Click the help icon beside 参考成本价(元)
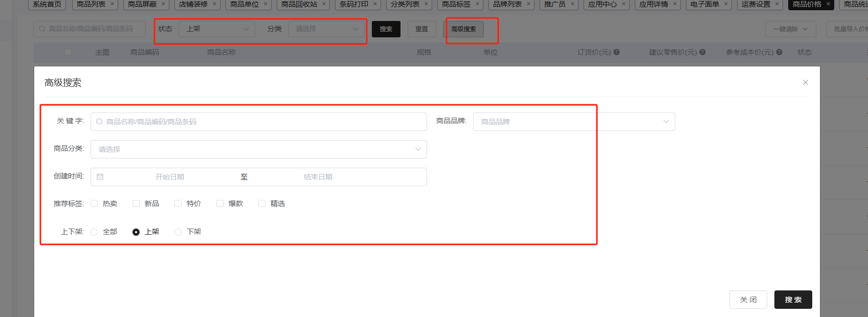The height and width of the screenshot is (317, 868). coord(779,52)
